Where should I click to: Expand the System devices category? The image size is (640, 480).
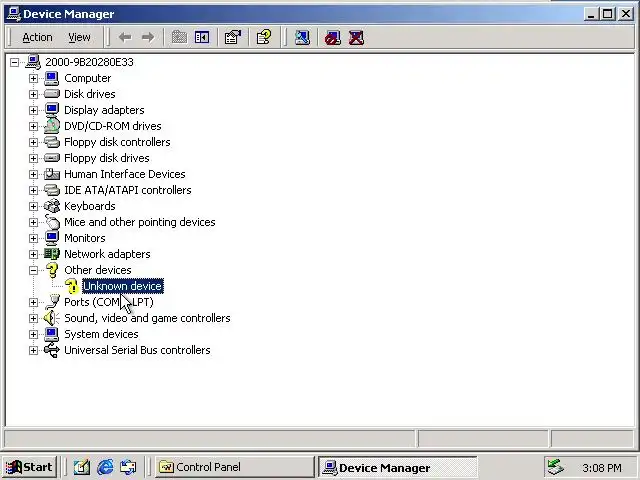tap(33, 334)
